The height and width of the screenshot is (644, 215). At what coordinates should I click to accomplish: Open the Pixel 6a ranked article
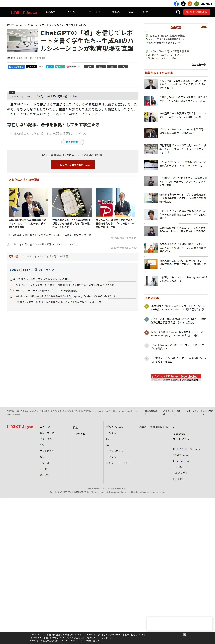[x=178, y=347]
